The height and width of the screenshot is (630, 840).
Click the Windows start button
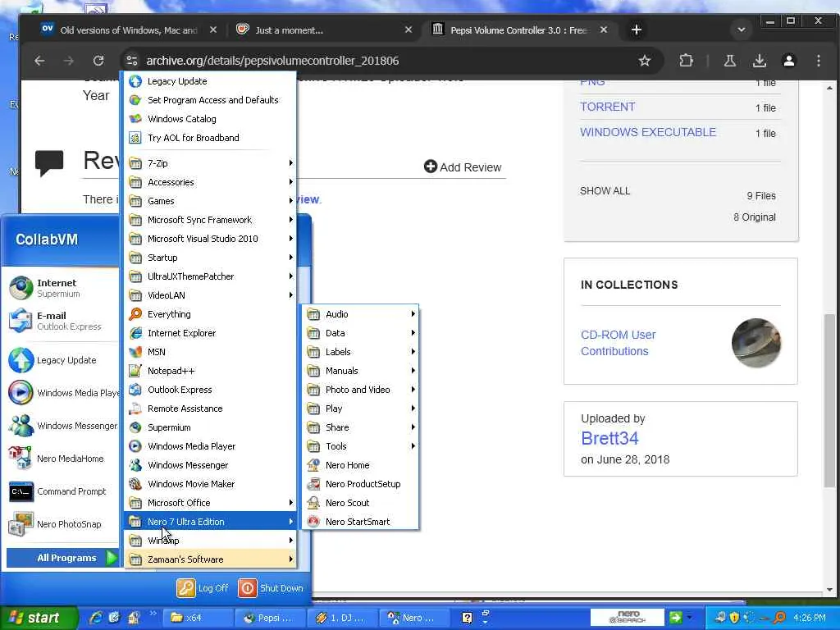[38, 618]
